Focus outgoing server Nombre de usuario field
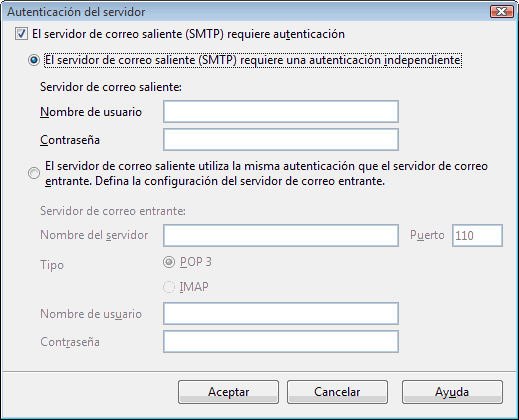Image resolution: width=519 pixels, height=420 pixels. click(281, 112)
